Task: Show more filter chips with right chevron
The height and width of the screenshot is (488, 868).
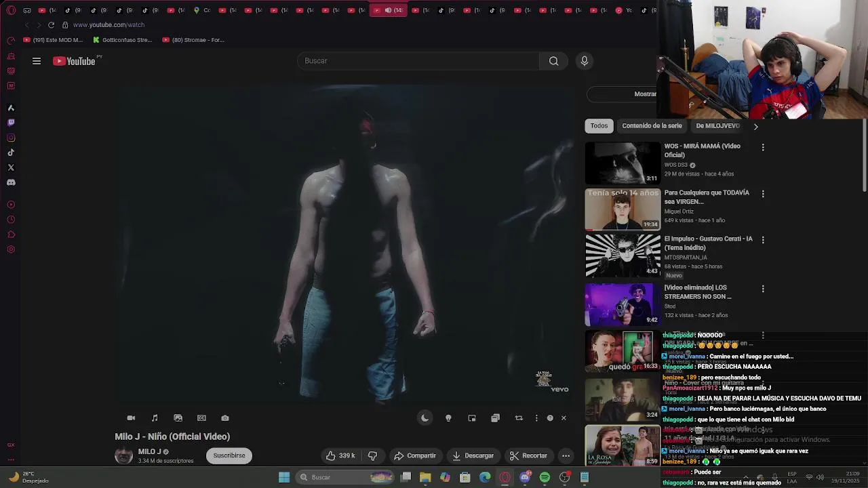Action: pos(755,126)
